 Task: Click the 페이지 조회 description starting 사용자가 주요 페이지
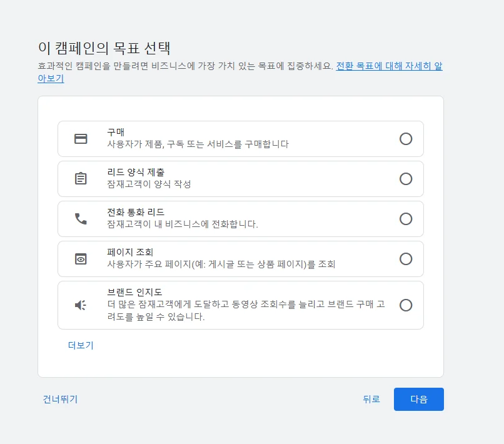click(221, 264)
